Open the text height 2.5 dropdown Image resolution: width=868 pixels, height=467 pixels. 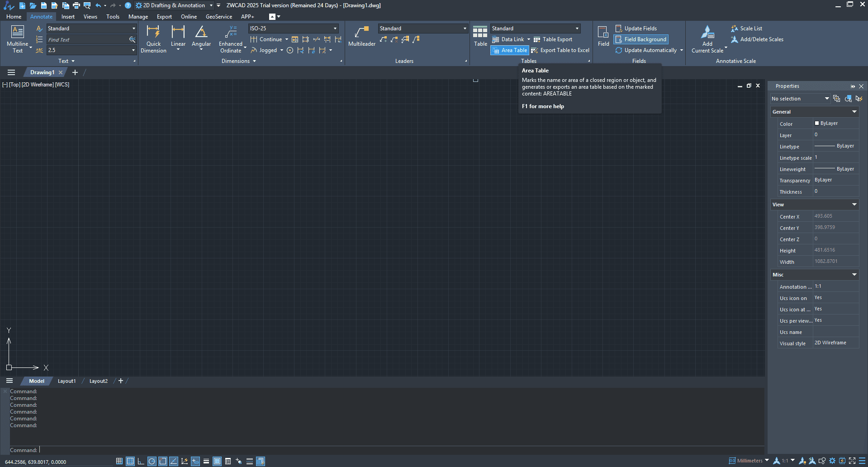coord(91,50)
